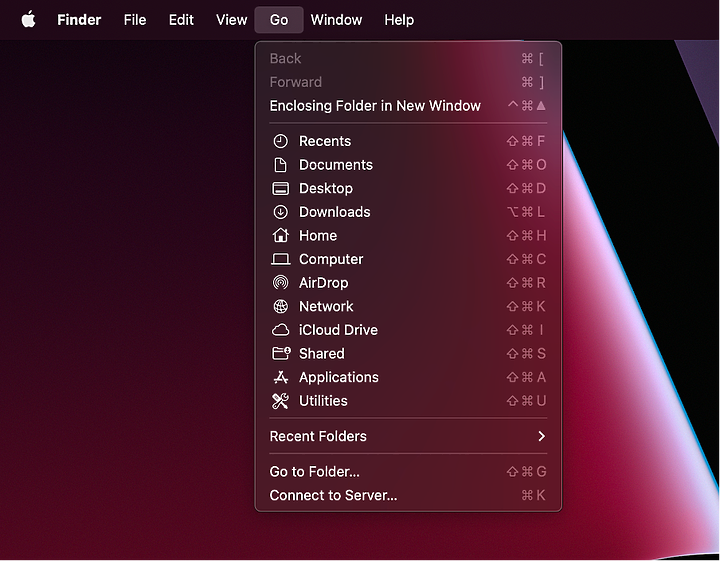Choose Enclosing Folder in New Window
Image resolution: width=720 pixels, height=561 pixels.
(x=408, y=106)
